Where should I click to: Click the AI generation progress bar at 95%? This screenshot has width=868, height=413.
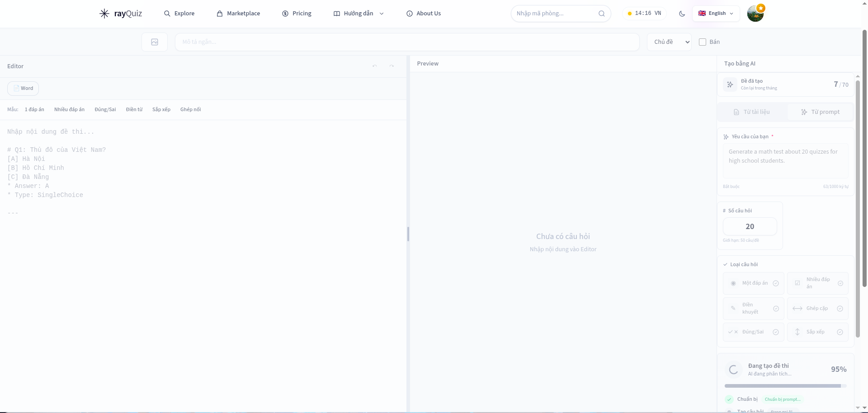tap(784, 386)
